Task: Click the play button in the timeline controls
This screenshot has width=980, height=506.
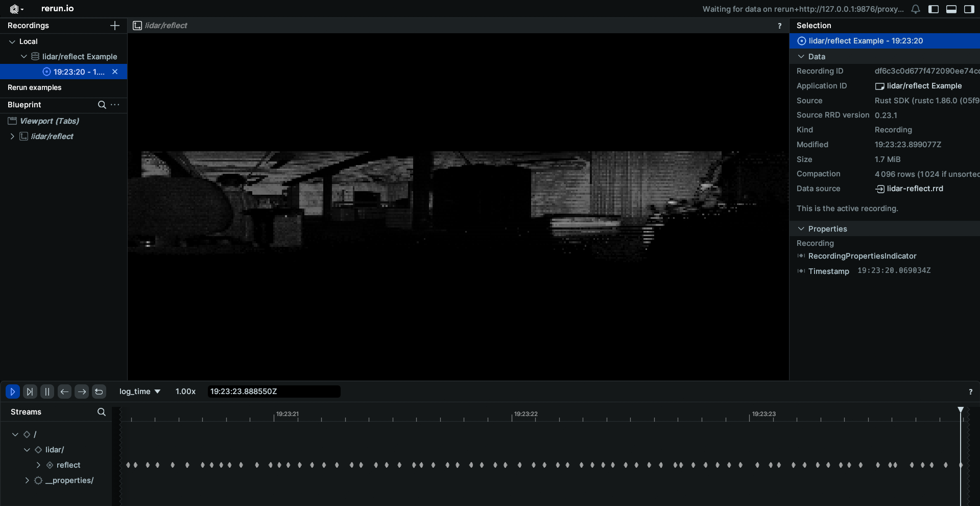Action: 13,392
